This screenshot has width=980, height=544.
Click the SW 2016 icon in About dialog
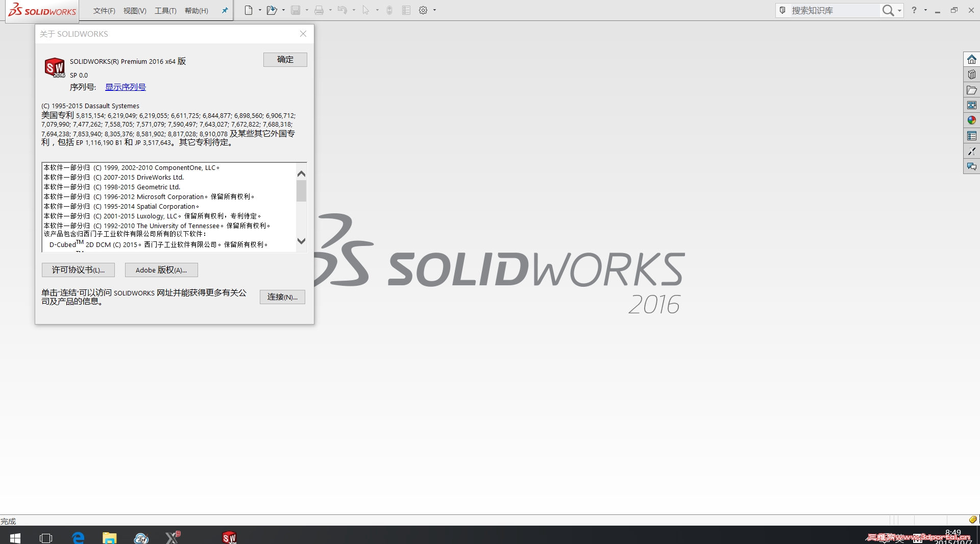pos(55,67)
